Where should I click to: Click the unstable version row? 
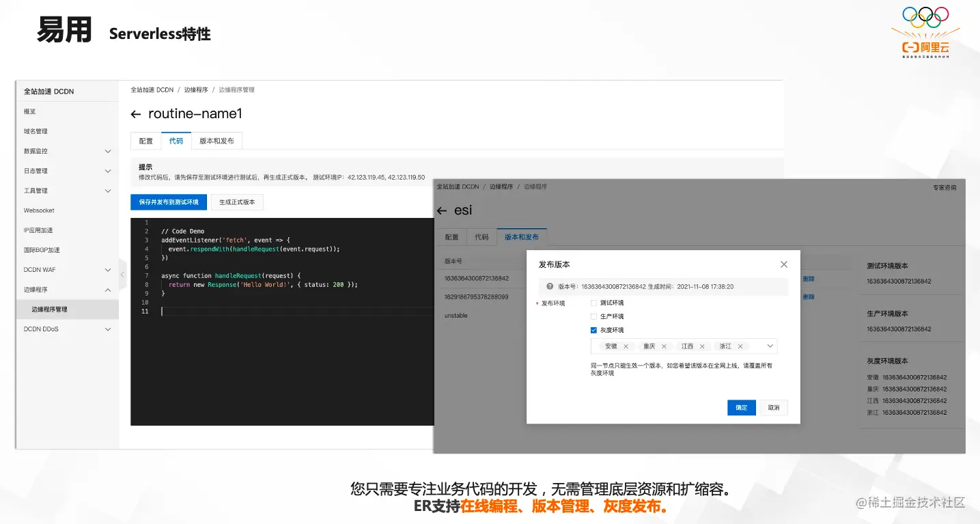tap(456, 316)
